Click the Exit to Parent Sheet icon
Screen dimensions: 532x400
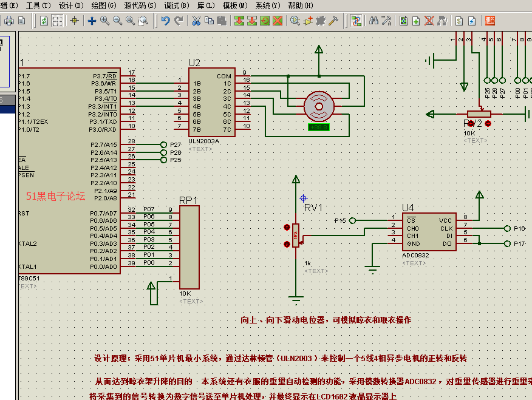(x=442, y=21)
